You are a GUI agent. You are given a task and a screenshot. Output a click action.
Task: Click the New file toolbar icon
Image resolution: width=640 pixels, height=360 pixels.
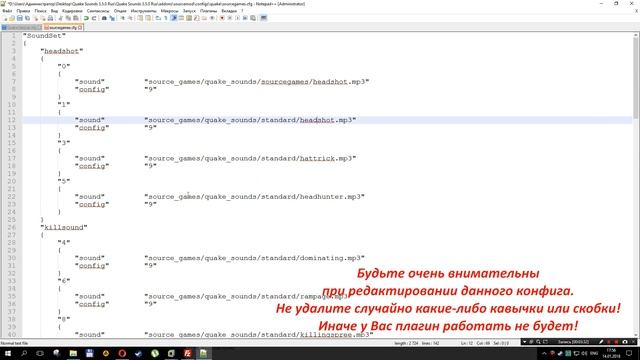pyautogui.click(x=5, y=18)
